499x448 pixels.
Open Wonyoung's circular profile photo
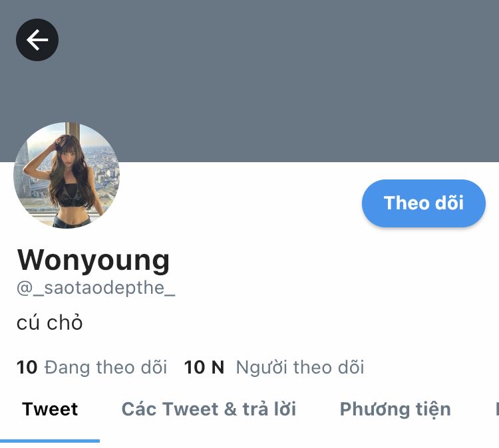[67, 175]
